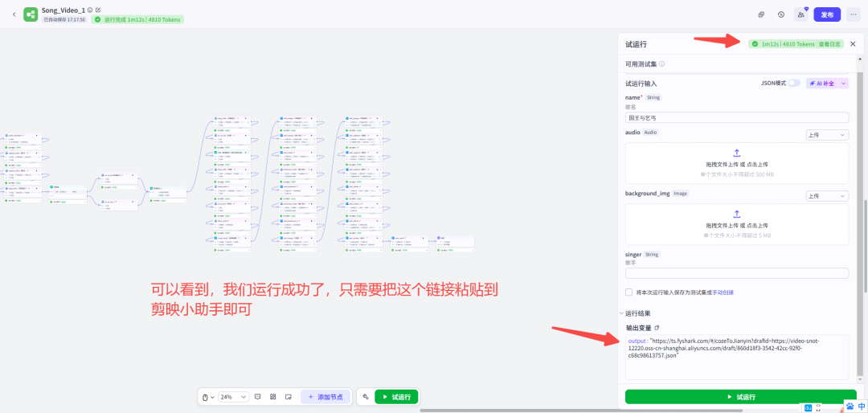Click the panel's green 试运行 button

(740, 397)
